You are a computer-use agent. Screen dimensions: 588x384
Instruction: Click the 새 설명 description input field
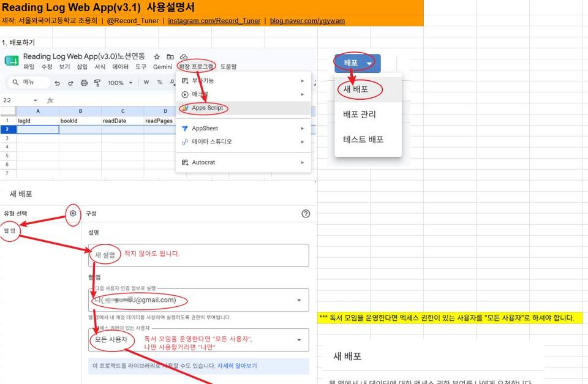(198, 255)
